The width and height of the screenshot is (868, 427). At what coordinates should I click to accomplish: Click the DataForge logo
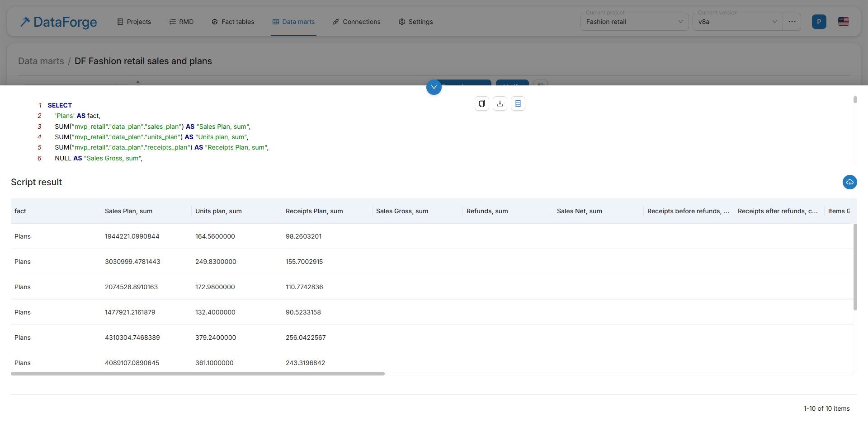(59, 22)
